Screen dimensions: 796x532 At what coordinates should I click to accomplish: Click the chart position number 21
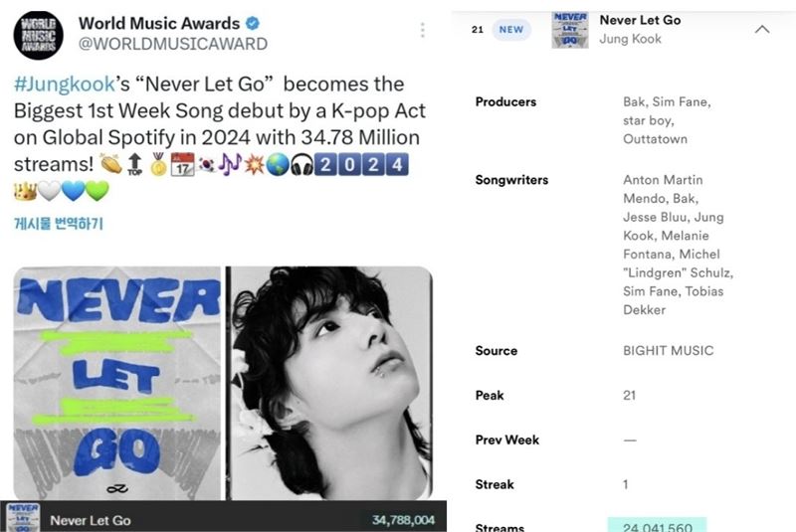pos(478,30)
